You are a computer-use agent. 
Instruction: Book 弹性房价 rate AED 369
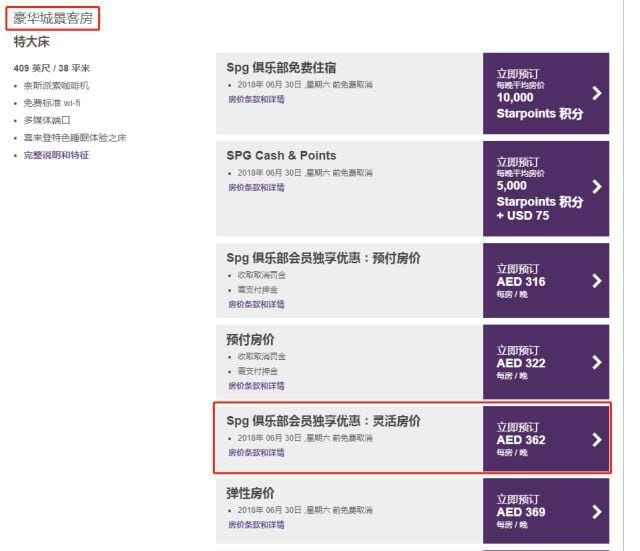[546, 511]
